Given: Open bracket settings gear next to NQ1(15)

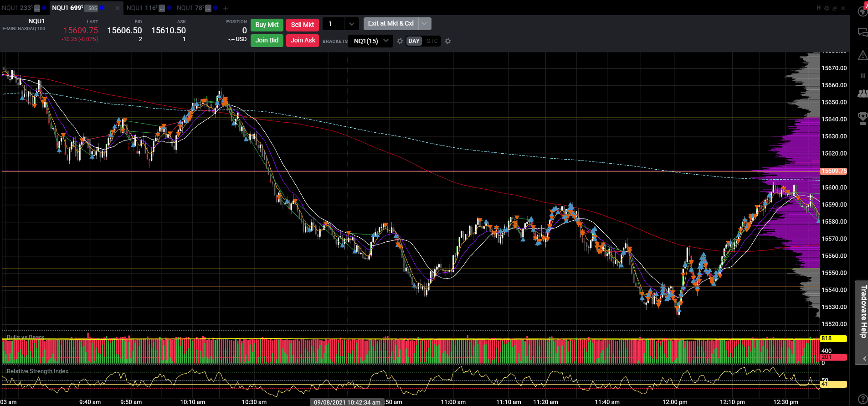Looking at the screenshot, I should tap(400, 41).
